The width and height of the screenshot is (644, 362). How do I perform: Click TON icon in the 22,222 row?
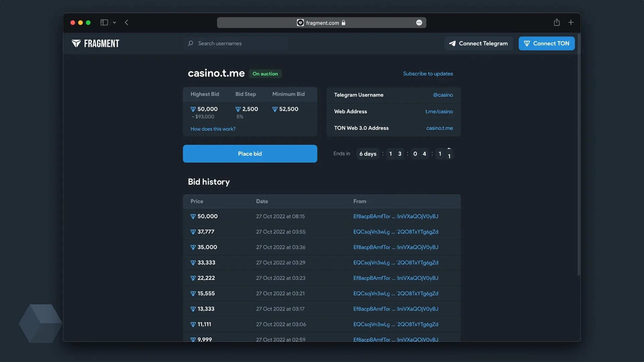pos(193,278)
